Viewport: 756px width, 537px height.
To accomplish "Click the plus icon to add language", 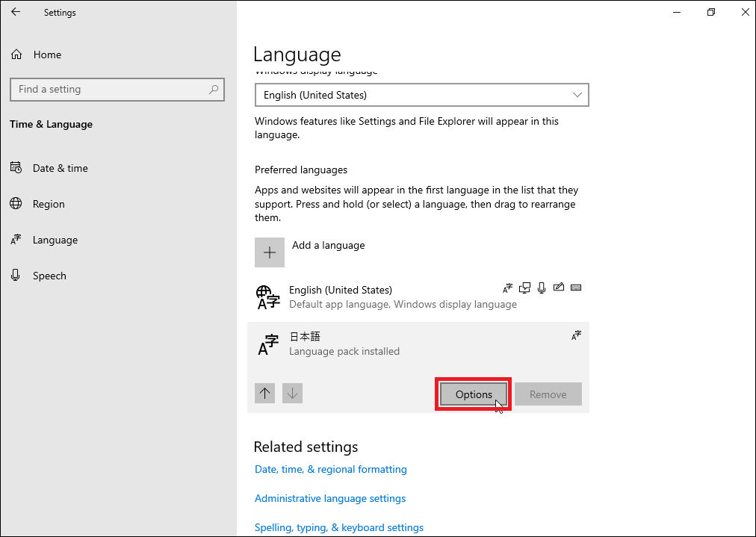I will [x=270, y=252].
